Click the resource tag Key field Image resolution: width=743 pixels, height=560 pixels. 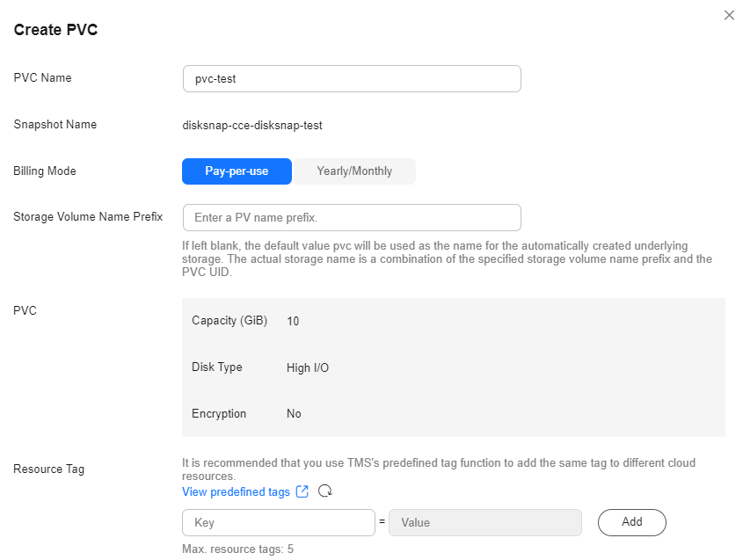coord(279,522)
